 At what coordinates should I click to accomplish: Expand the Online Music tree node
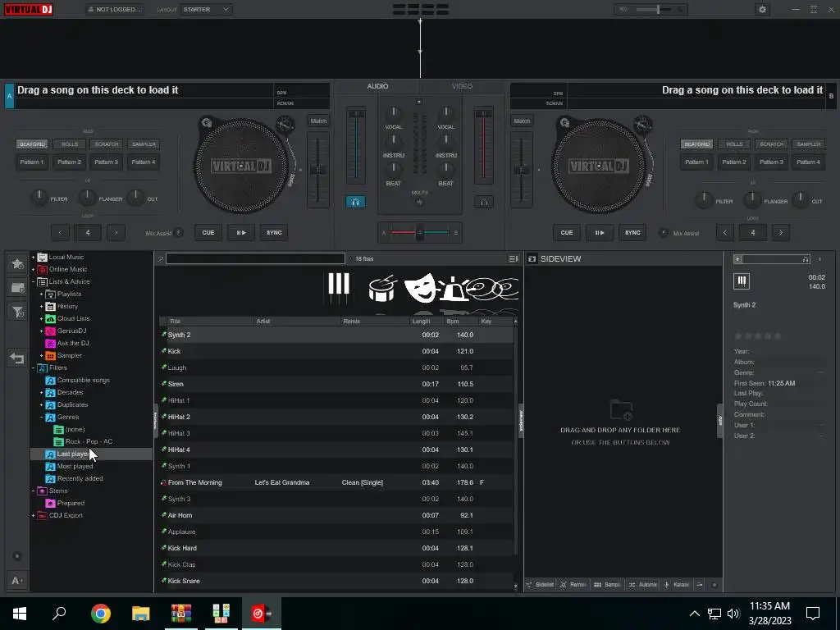33,269
